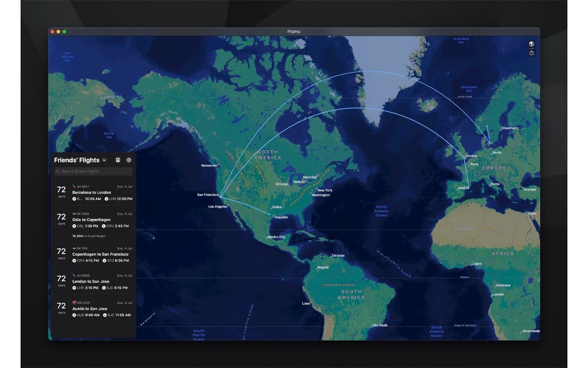This screenshot has width=588, height=368.
Task: Click the São Paulo label on the map
Action: coord(380,325)
